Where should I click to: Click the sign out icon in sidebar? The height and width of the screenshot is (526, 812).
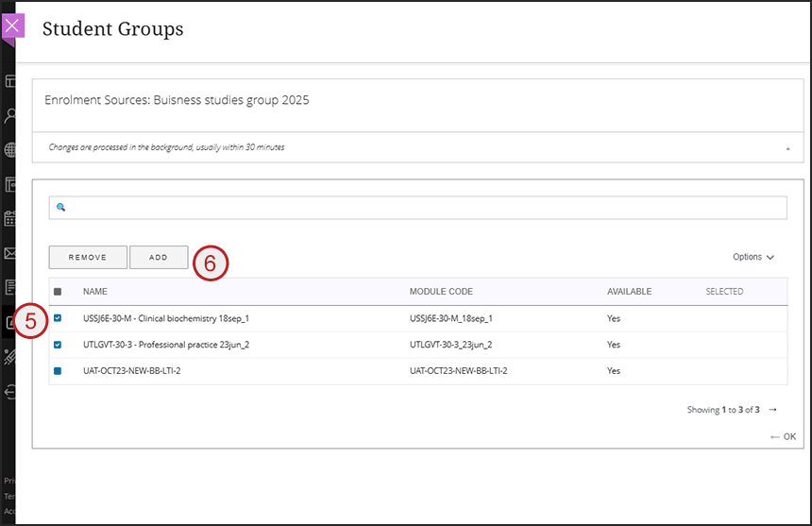click(x=10, y=391)
